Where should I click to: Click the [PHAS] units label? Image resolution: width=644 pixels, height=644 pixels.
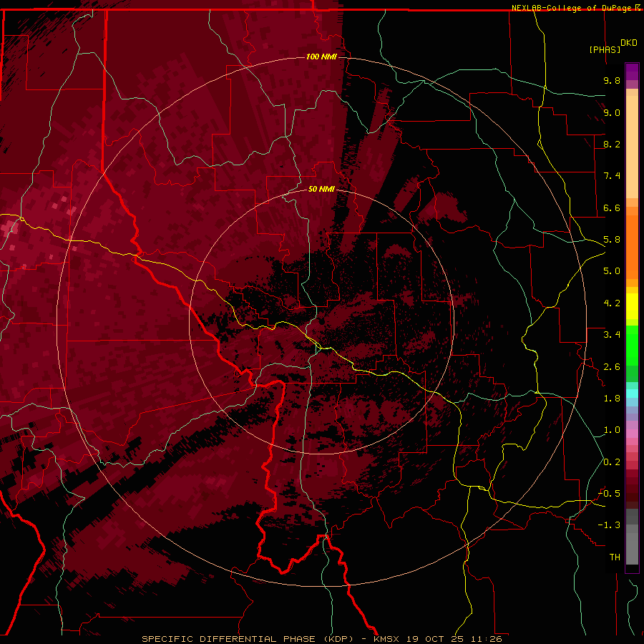pyautogui.click(x=605, y=49)
